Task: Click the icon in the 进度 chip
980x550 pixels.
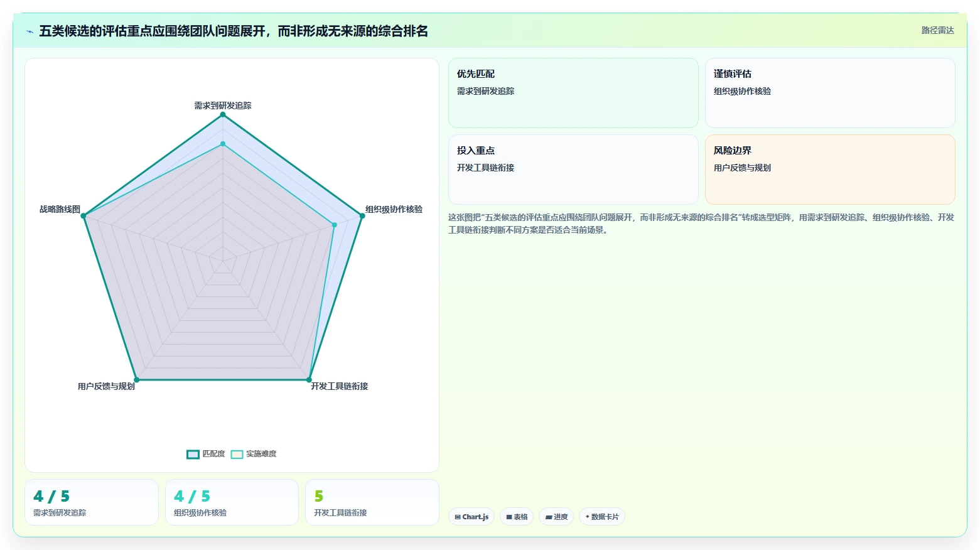Action: (549, 517)
